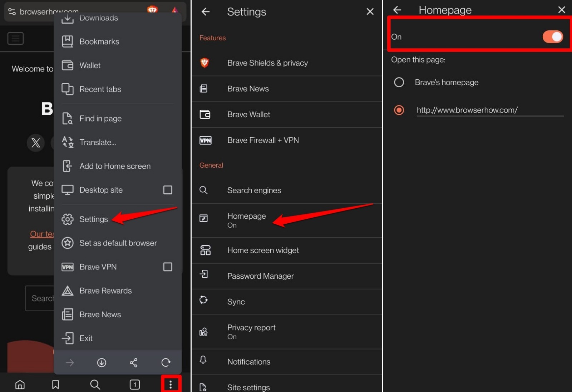This screenshot has width=572, height=392.
Task: Tick the Desktop site checkbox
Action: (x=168, y=190)
